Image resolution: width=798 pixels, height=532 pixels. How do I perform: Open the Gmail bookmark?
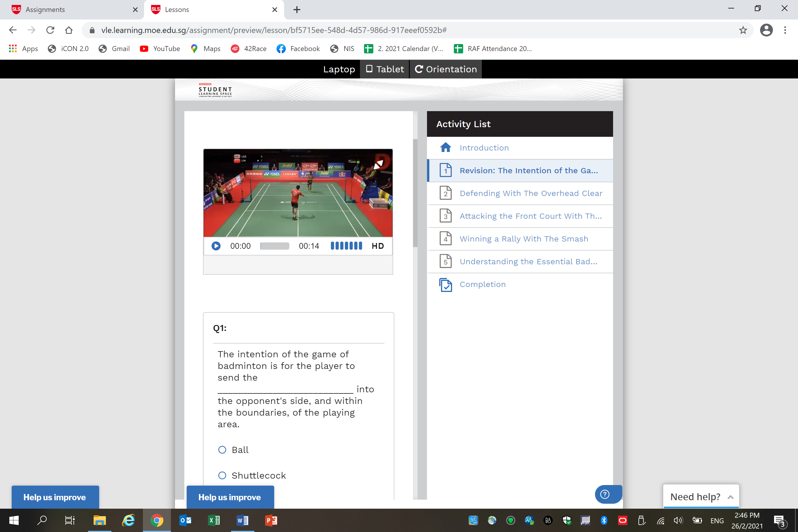tap(114, 49)
